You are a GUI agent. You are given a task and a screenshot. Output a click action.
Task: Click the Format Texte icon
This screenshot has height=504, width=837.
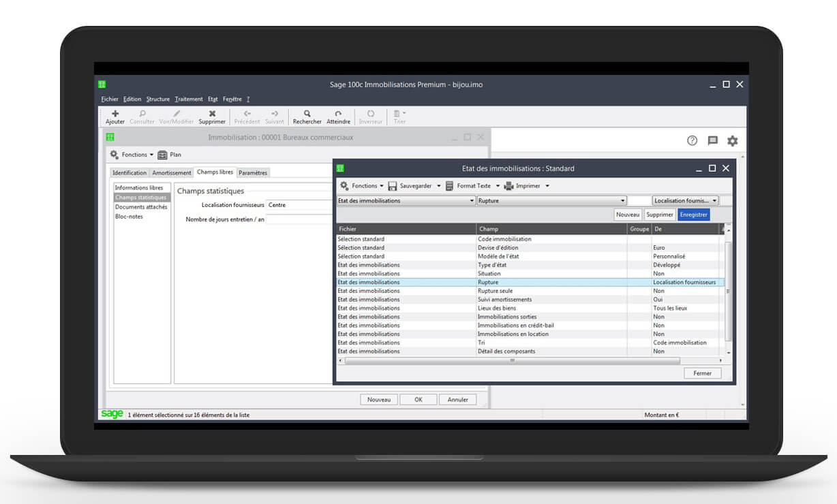tap(450, 186)
